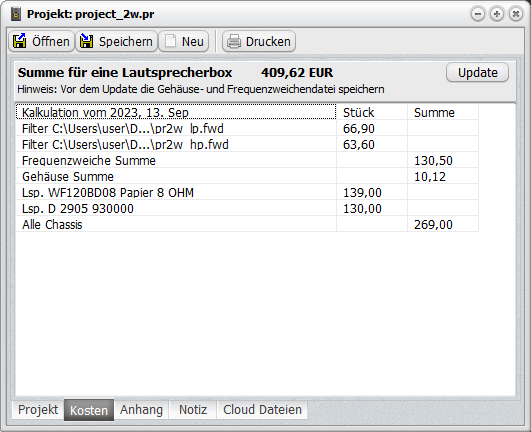This screenshot has height=432, width=531.
Task: Open the Cloud Dateien tab
Action: coord(262,410)
